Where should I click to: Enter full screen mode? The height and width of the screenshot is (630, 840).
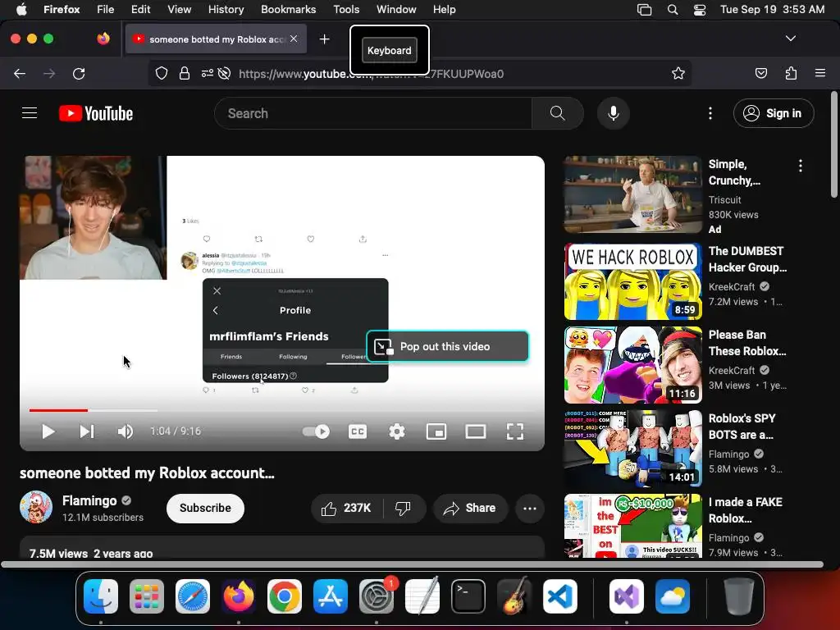coord(515,431)
